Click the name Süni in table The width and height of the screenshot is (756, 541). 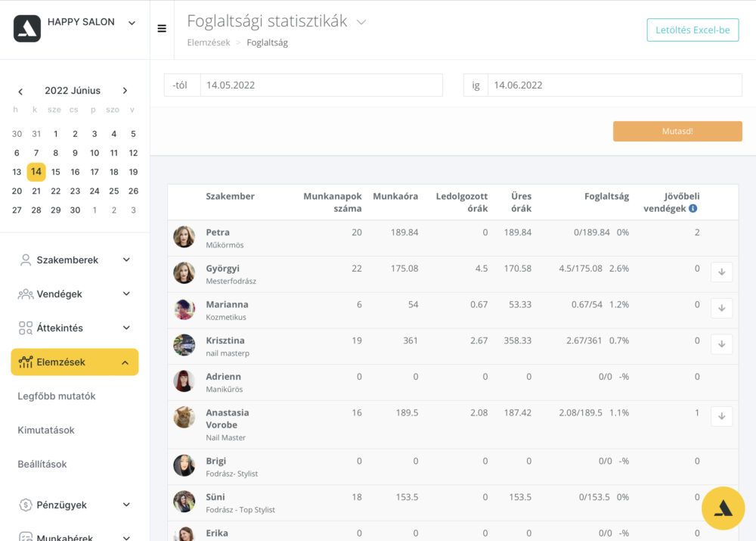[x=215, y=497]
